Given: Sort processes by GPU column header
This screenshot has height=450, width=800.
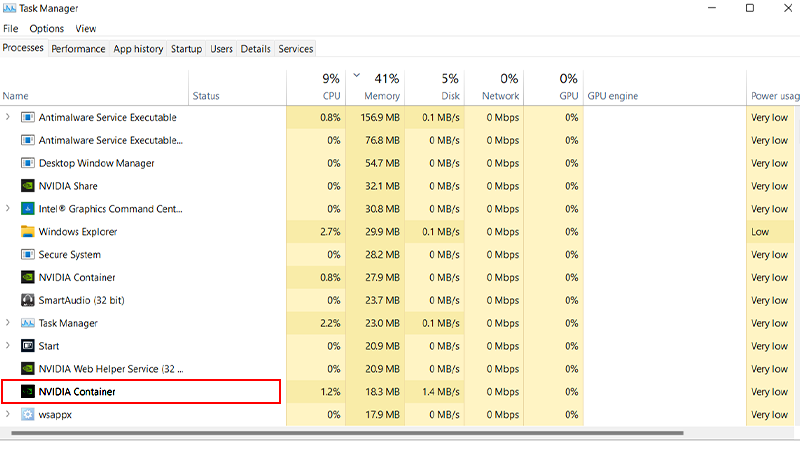Looking at the screenshot, I should point(554,88).
